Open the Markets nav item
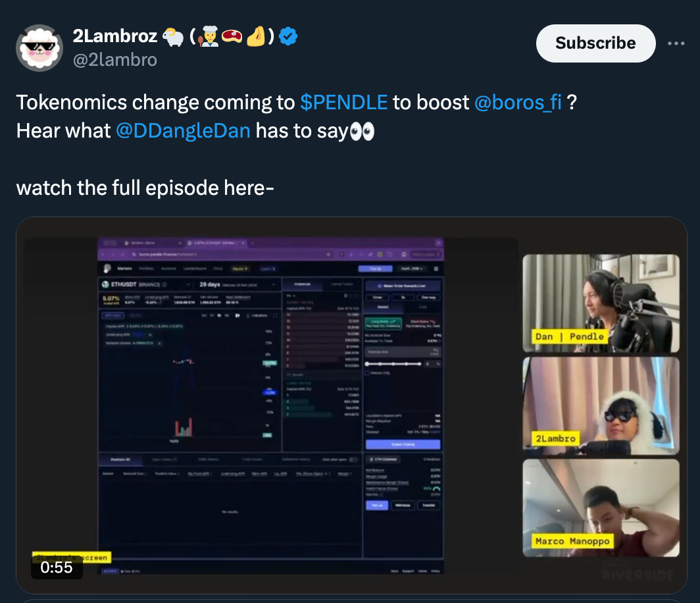The width and height of the screenshot is (700, 603). (124, 269)
